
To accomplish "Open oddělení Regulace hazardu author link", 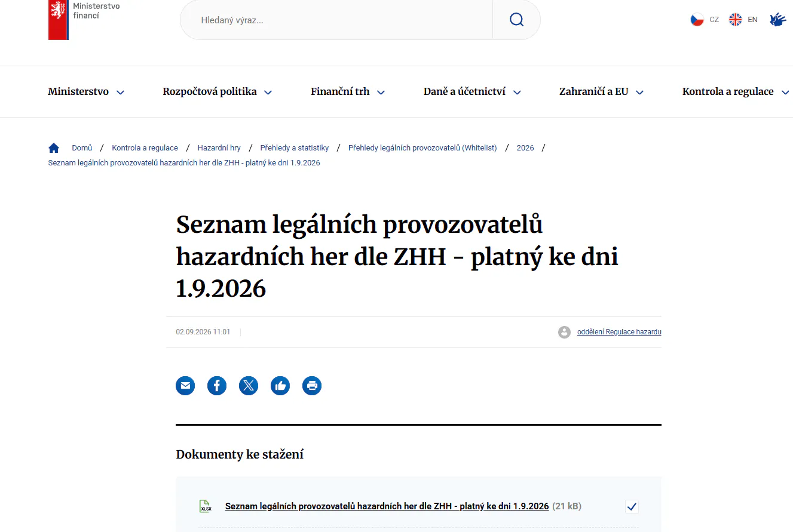I will (x=619, y=332).
